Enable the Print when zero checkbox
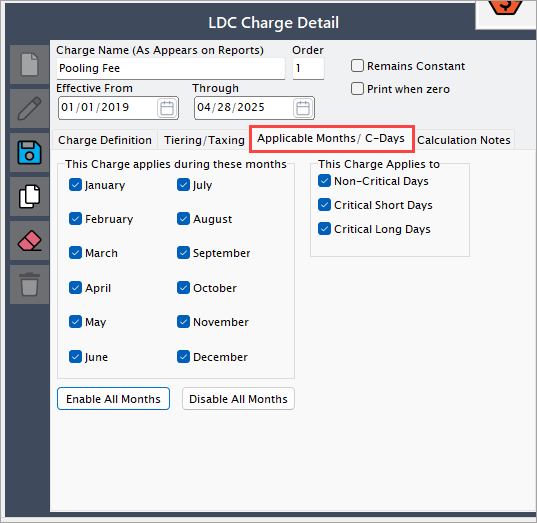Screen dimensions: 537x523 tap(357, 89)
